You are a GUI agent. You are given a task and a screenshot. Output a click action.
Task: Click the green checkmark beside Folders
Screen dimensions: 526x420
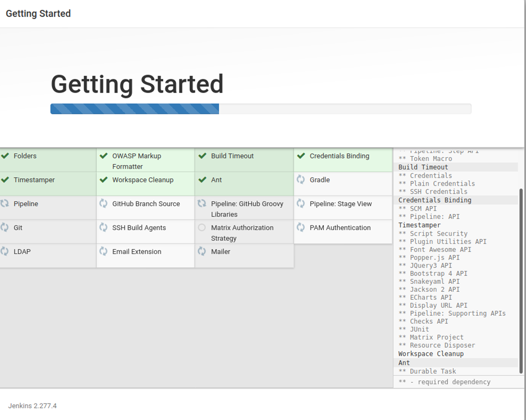tap(5, 156)
